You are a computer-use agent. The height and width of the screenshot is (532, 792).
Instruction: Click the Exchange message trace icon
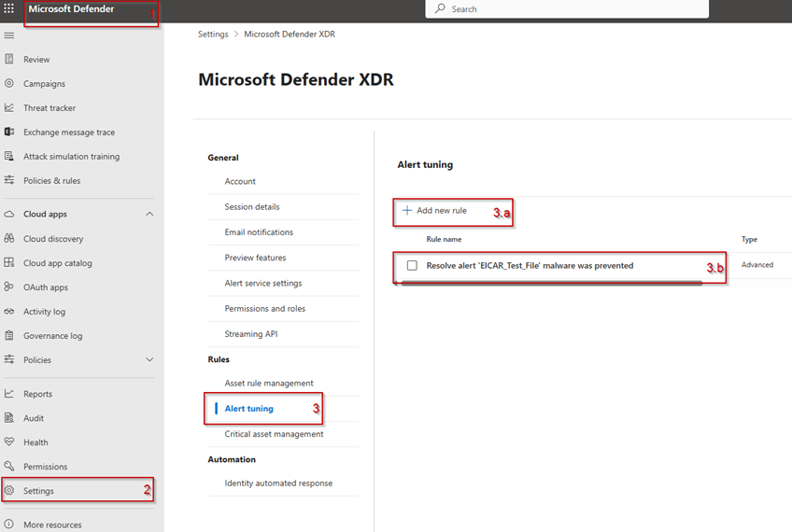pyautogui.click(x=9, y=132)
